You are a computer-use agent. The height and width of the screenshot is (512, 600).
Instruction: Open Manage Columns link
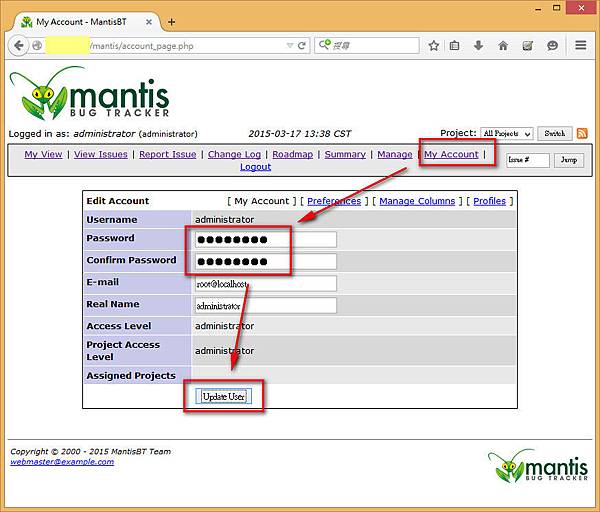pos(417,201)
